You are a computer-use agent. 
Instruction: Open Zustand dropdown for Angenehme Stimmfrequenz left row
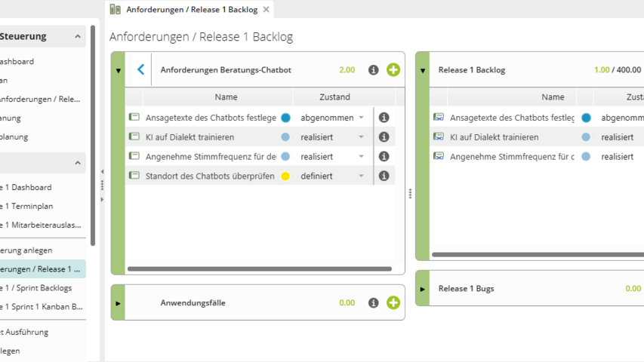coord(361,156)
